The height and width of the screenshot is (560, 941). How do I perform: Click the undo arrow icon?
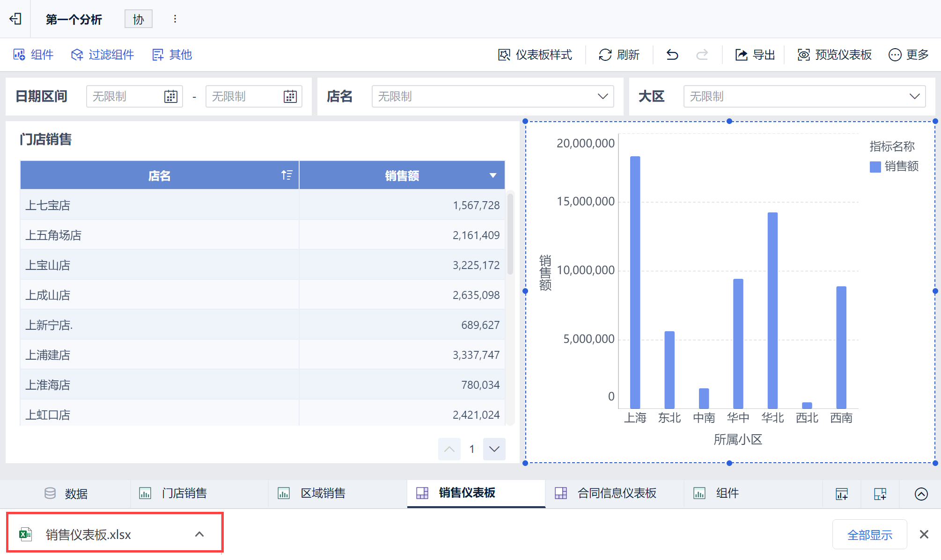[x=672, y=55]
